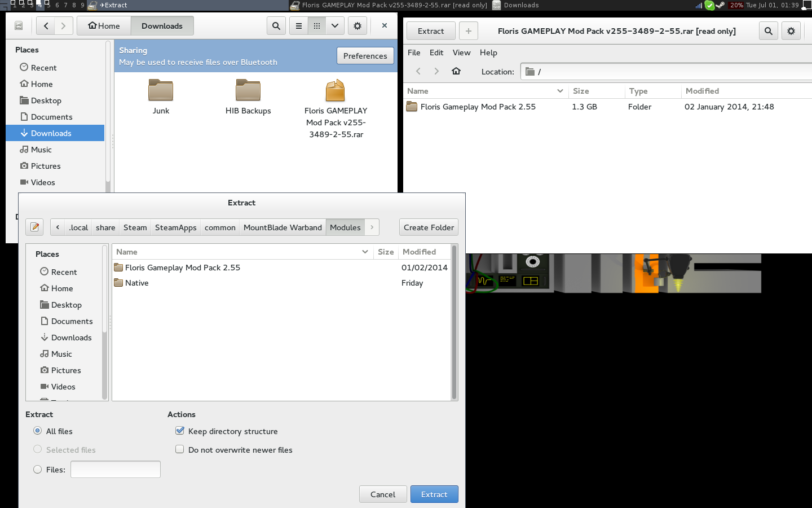Click the Files pattern text field
This screenshot has width=812, height=508.
(116, 469)
